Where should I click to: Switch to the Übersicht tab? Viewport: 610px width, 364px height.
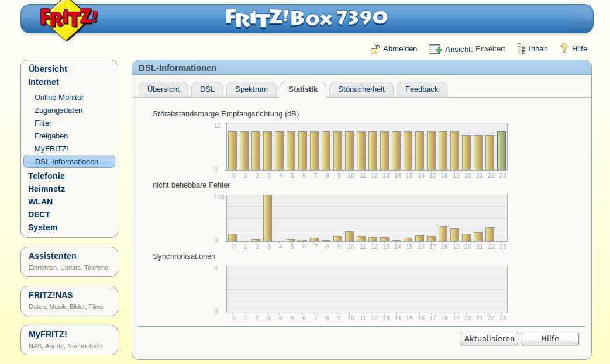click(163, 89)
